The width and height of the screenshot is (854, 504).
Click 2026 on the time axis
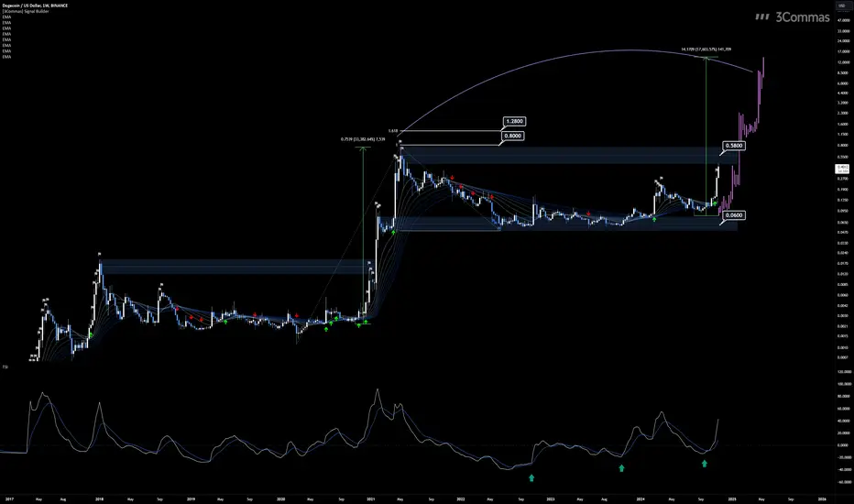pos(822,499)
